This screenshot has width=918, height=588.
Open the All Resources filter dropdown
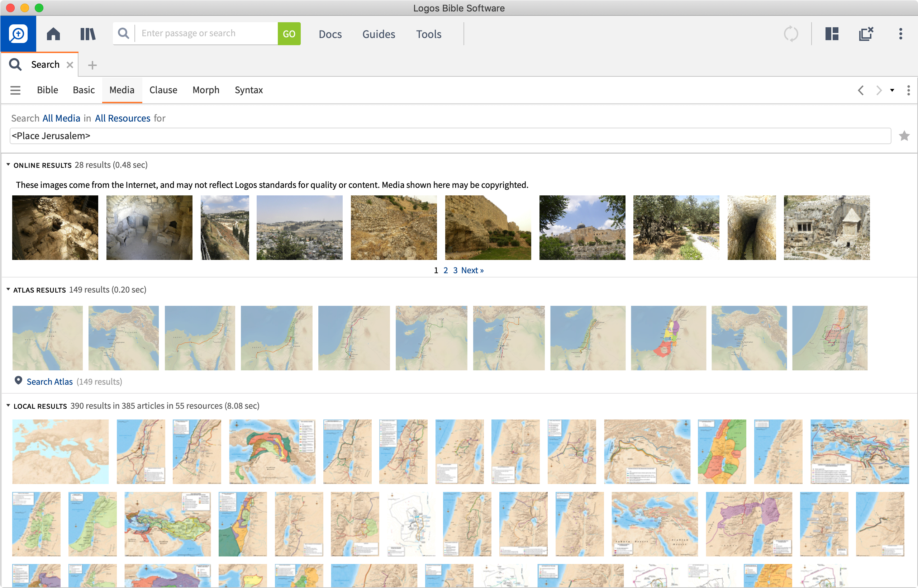tap(123, 118)
